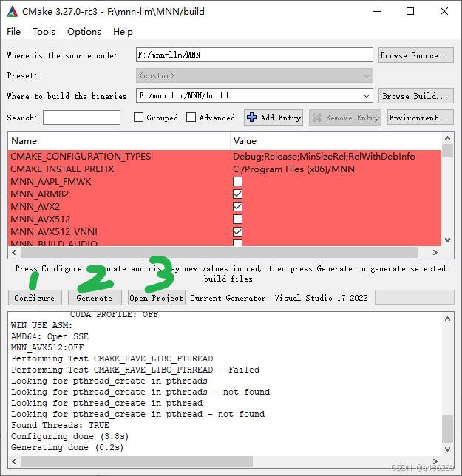Close the CMake window
This screenshot has width=462, height=476.
[x=444, y=12]
